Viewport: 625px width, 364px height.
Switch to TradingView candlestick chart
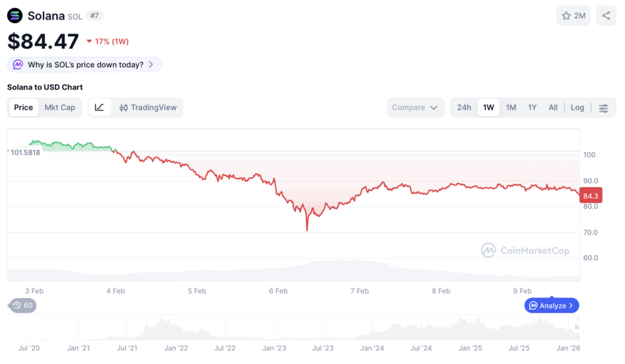coord(148,107)
